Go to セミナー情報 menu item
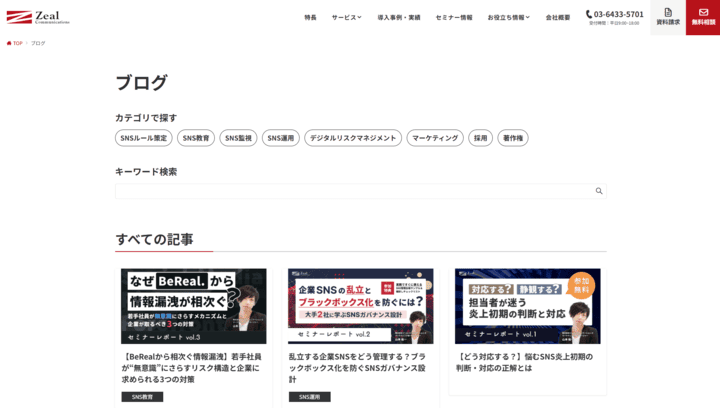720x408 pixels. tap(454, 17)
